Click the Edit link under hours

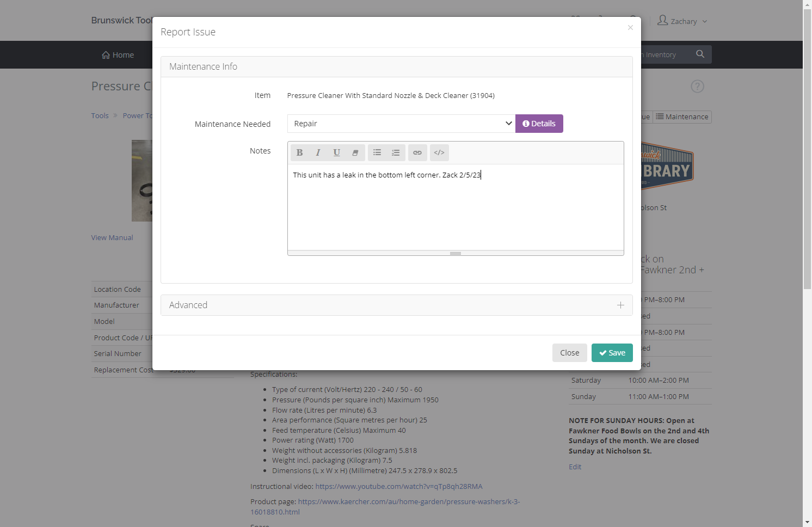coord(575,467)
